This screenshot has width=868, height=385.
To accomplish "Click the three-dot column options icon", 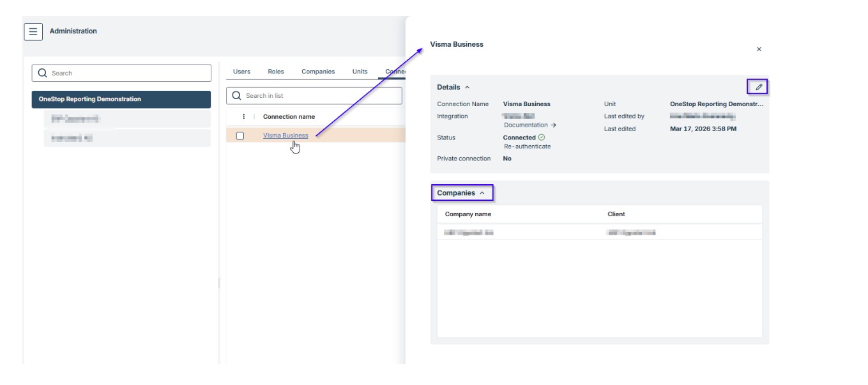I will point(243,117).
